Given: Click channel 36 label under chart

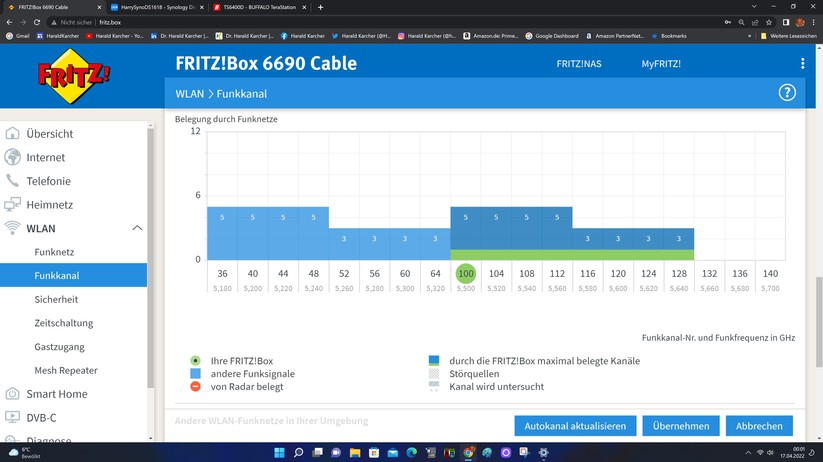Looking at the screenshot, I should point(222,274).
